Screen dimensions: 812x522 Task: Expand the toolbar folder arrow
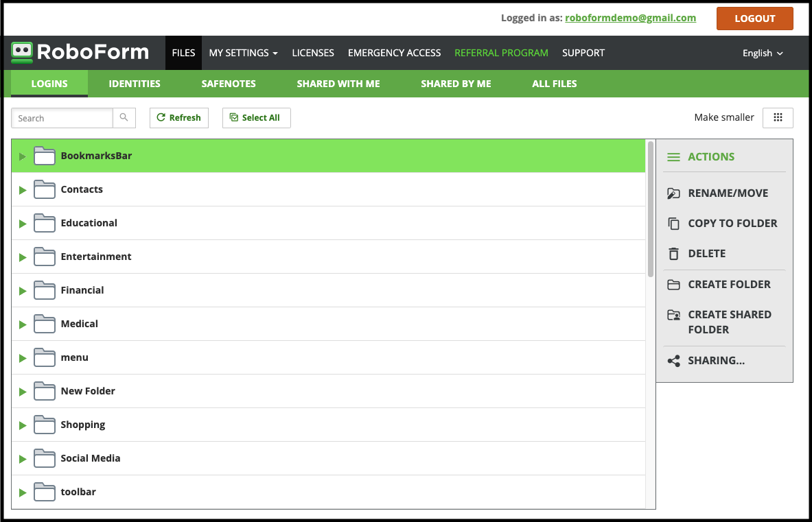click(22, 493)
